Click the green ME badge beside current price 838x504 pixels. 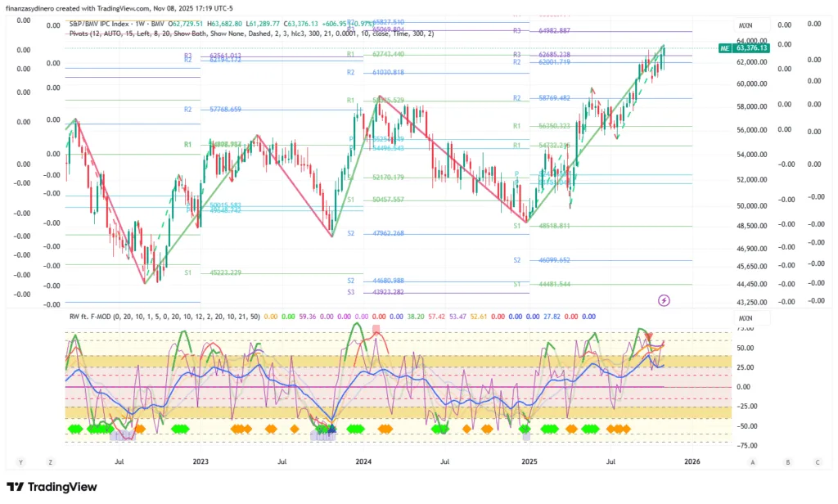pos(724,49)
